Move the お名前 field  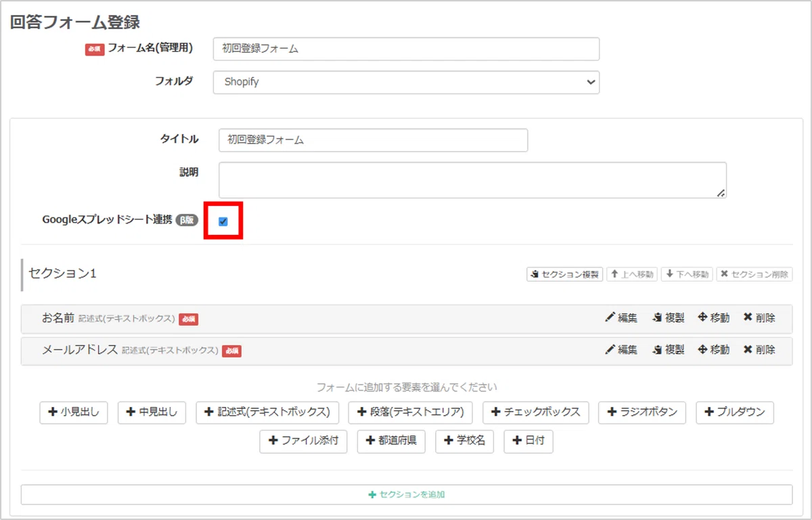coord(714,318)
